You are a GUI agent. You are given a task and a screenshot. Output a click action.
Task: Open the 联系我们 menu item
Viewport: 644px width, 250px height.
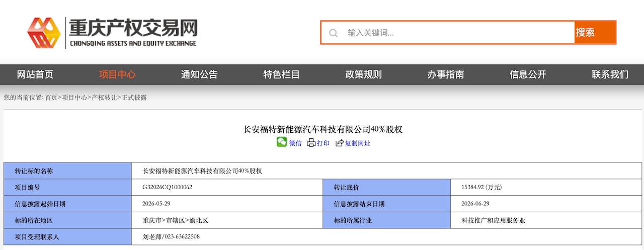point(610,74)
